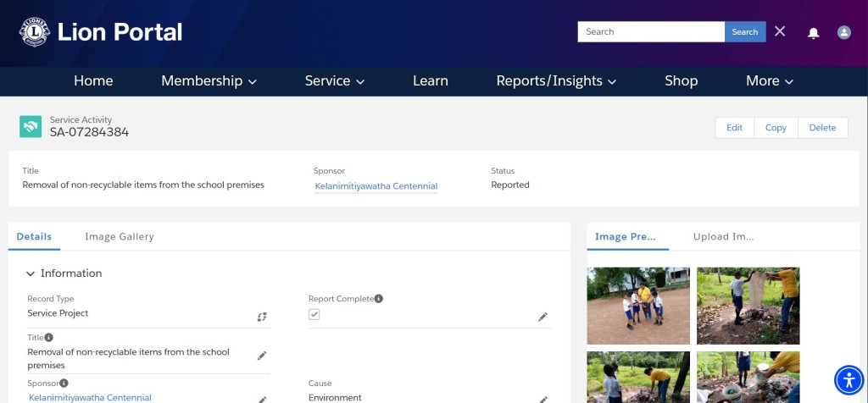Open the notifications bell
This screenshot has height=403, width=868.
point(813,33)
